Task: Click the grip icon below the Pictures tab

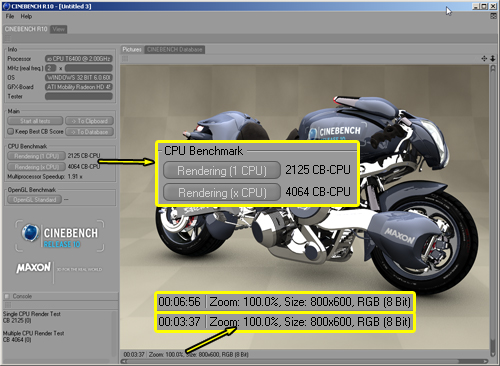Action: coord(125,59)
